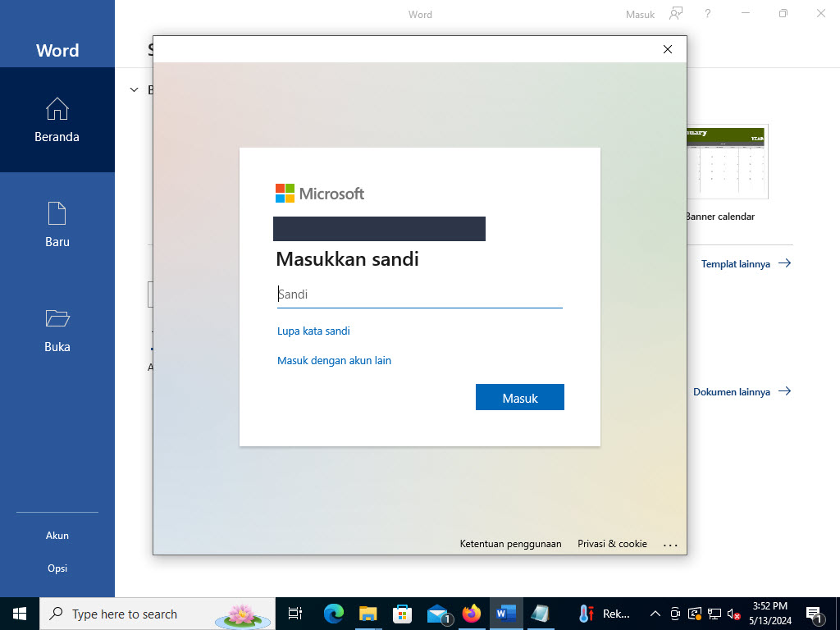This screenshot has width=840, height=630.
Task: Click the Lupa kata sandi link
Action: [313, 331]
